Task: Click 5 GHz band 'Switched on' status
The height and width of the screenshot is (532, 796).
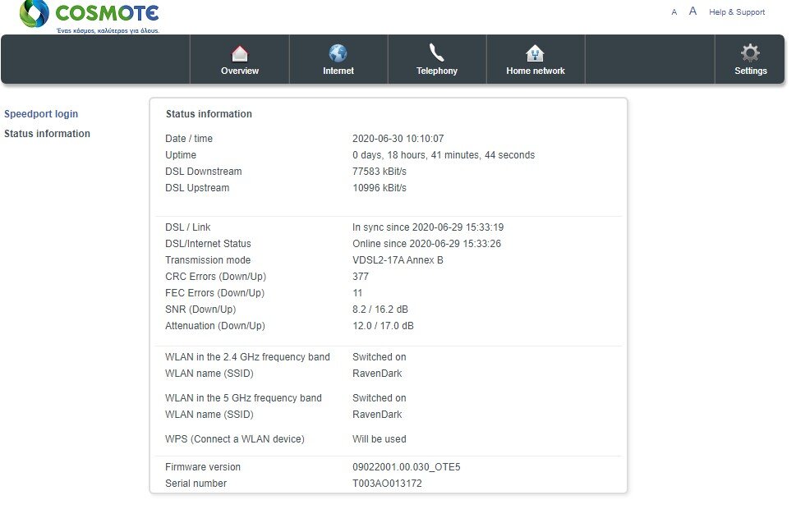Action: click(x=380, y=398)
